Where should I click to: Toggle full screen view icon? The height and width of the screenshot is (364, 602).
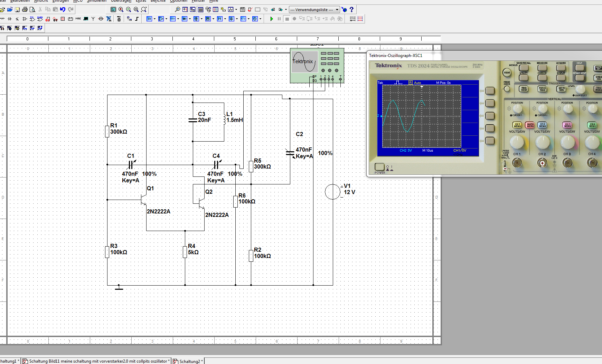[x=113, y=10]
